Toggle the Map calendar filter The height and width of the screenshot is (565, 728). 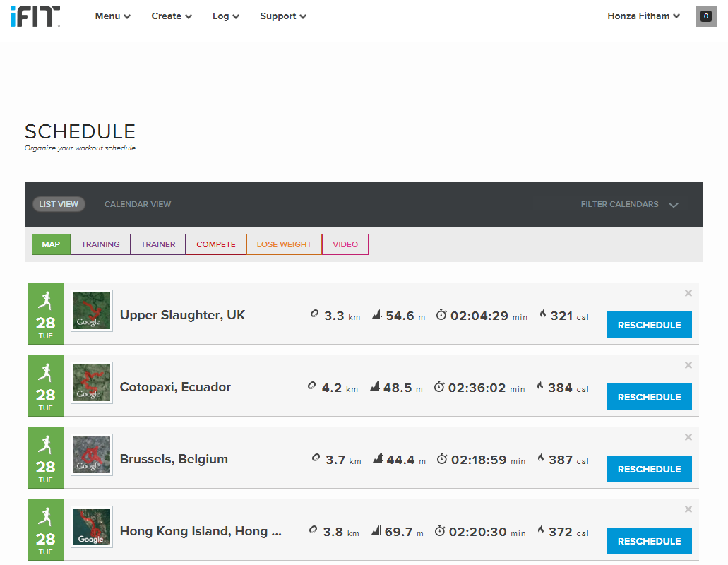pyautogui.click(x=51, y=244)
